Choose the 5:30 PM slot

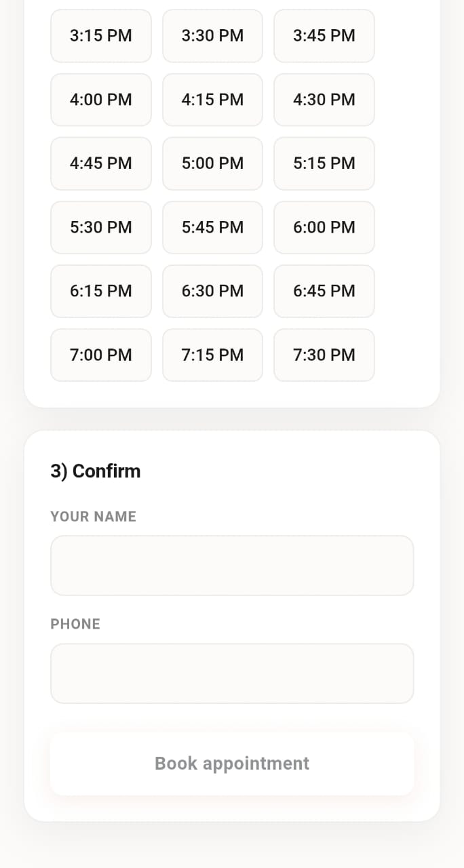(100, 226)
